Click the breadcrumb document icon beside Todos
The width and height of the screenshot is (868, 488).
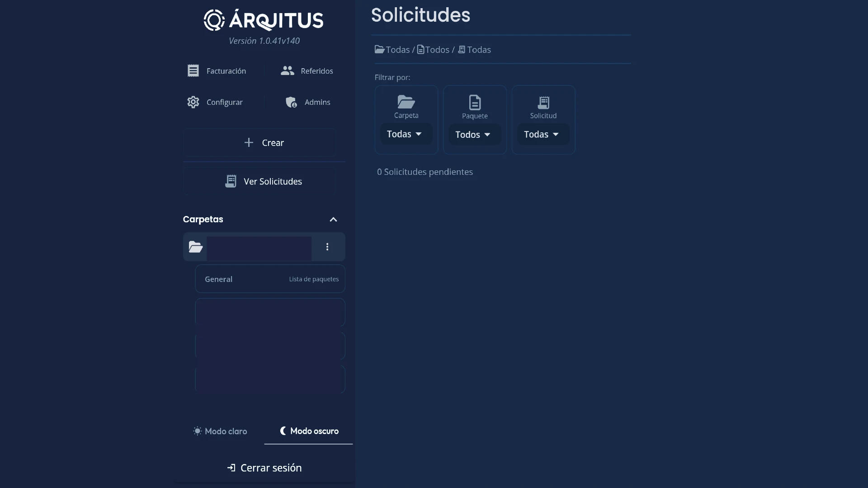pyautogui.click(x=420, y=49)
